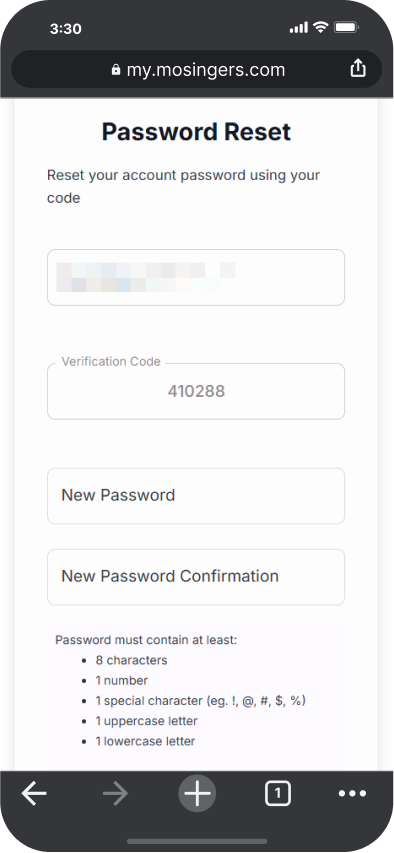Image resolution: width=394 pixels, height=853 pixels.
Task: Click the battery indicator icon
Action: pyautogui.click(x=346, y=27)
